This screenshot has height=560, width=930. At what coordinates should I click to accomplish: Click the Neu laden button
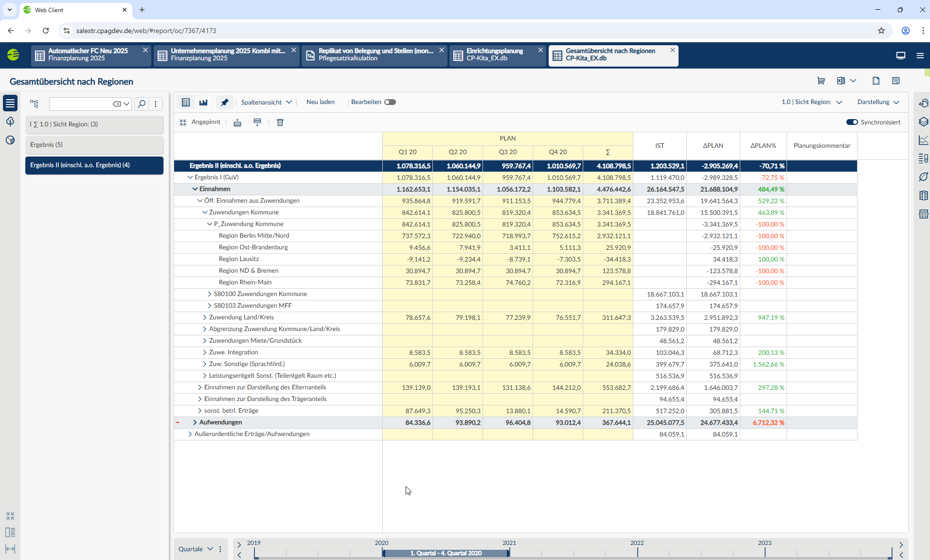pyautogui.click(x=321, y=102)
